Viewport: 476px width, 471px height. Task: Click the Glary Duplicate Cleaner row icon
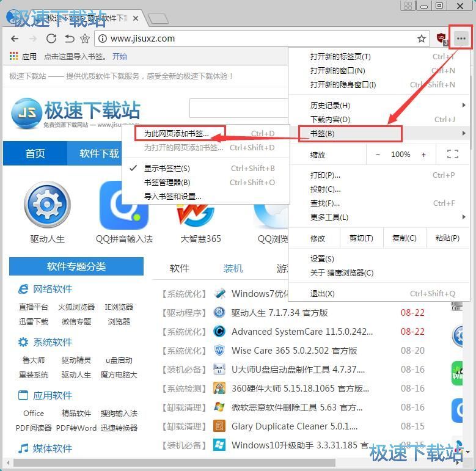(219, 426)
